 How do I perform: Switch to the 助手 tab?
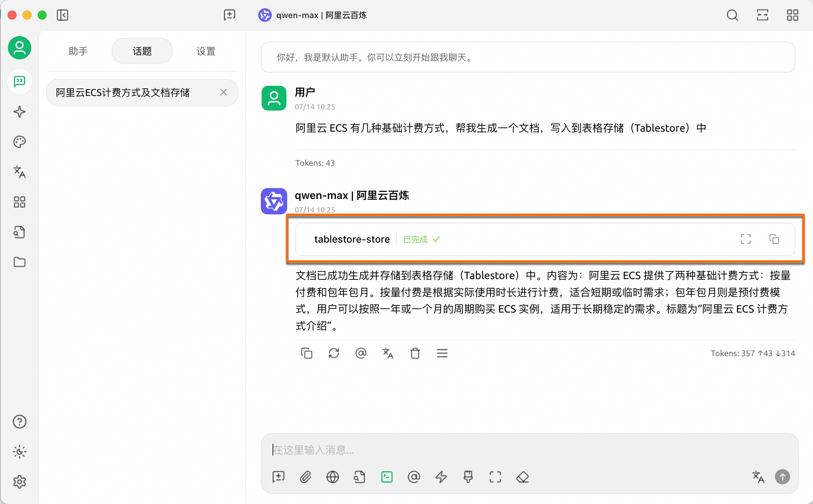point(78,51)
